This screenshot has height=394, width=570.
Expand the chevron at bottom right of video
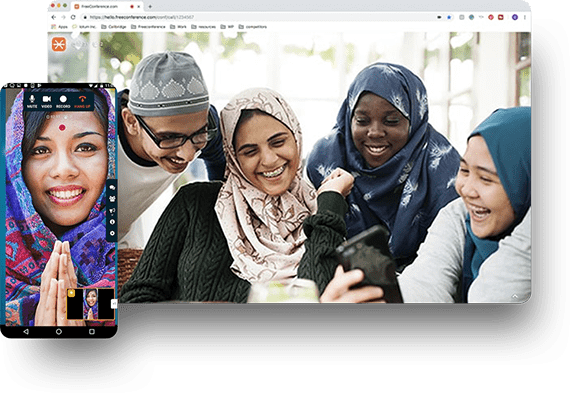tap(515, 297)
